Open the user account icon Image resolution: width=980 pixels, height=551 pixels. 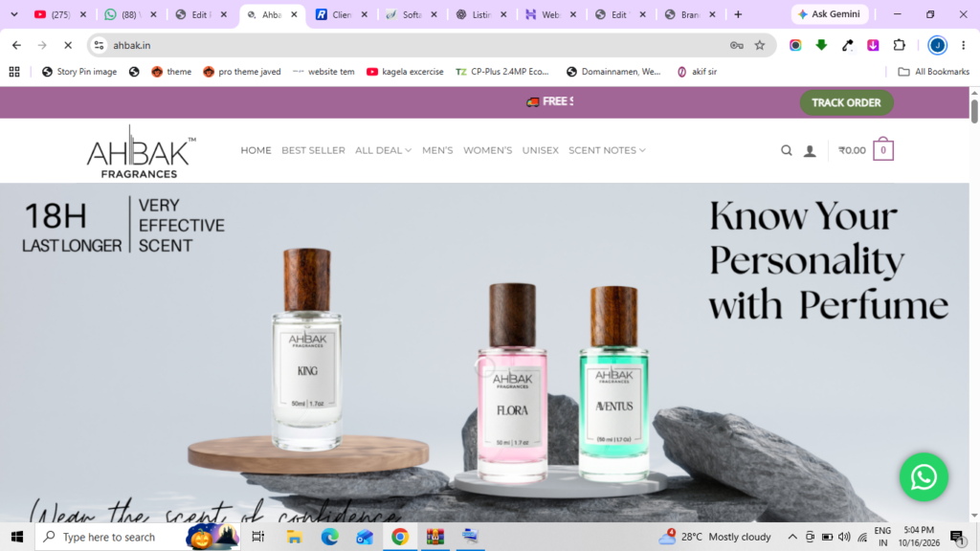click(810, 150)
